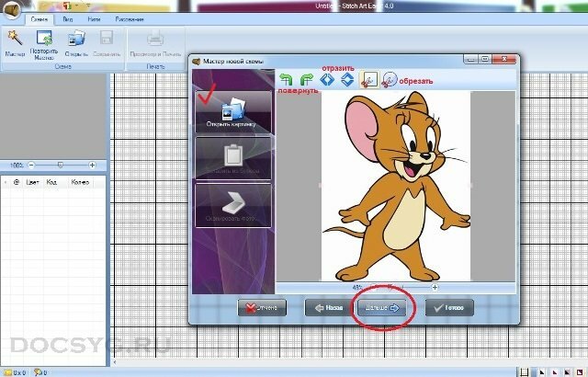Click the rightmost stitch view status icon

point(580,372)
